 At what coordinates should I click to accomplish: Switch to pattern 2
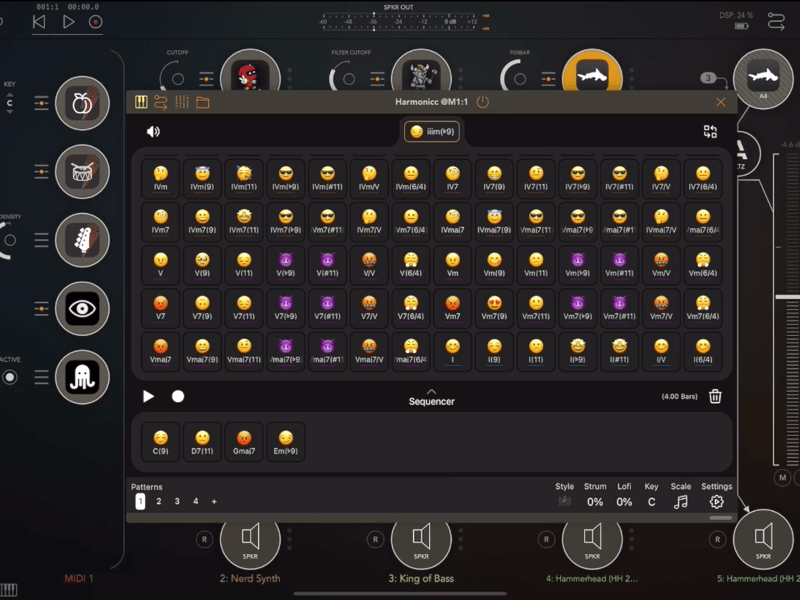[x=159, y=502]
